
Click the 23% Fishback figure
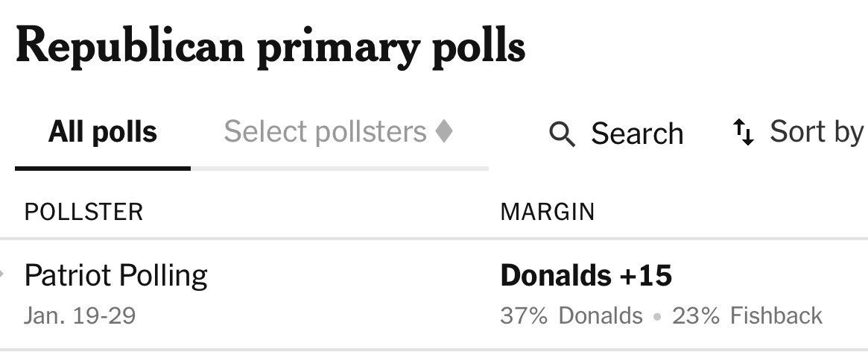(x=747, y=315)
